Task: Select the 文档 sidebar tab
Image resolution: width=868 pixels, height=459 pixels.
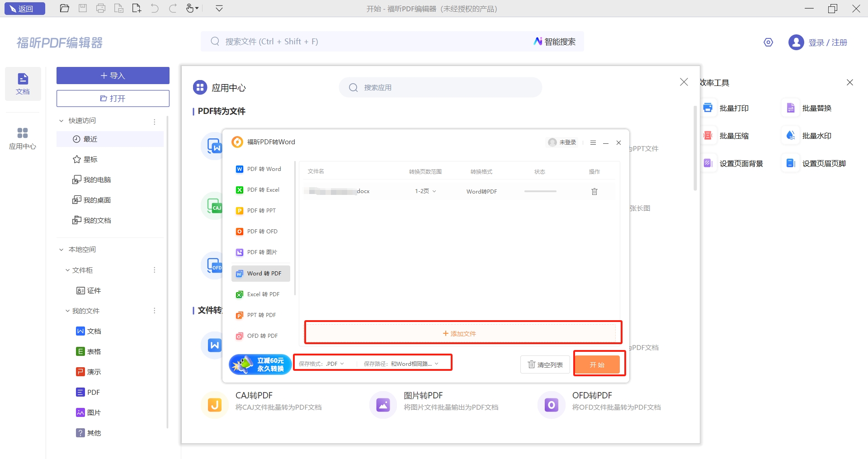Action: (23, 84)
